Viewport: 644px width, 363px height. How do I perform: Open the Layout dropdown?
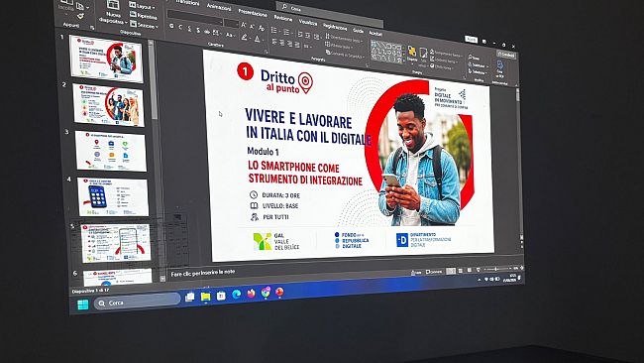click(143, 6)
